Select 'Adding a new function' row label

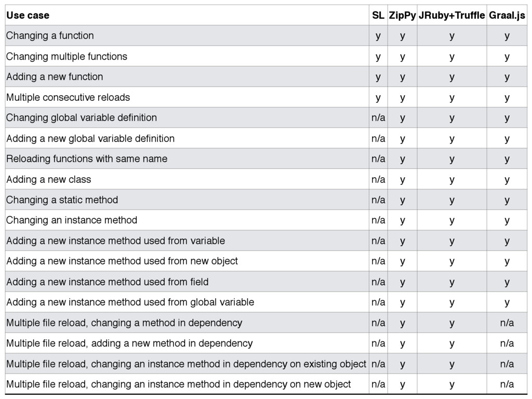click(55, 77)
